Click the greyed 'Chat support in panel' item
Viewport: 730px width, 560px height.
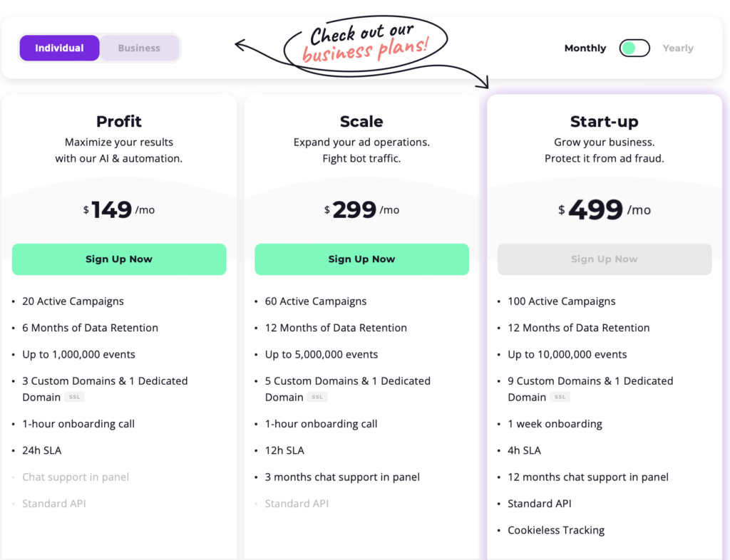76,477
